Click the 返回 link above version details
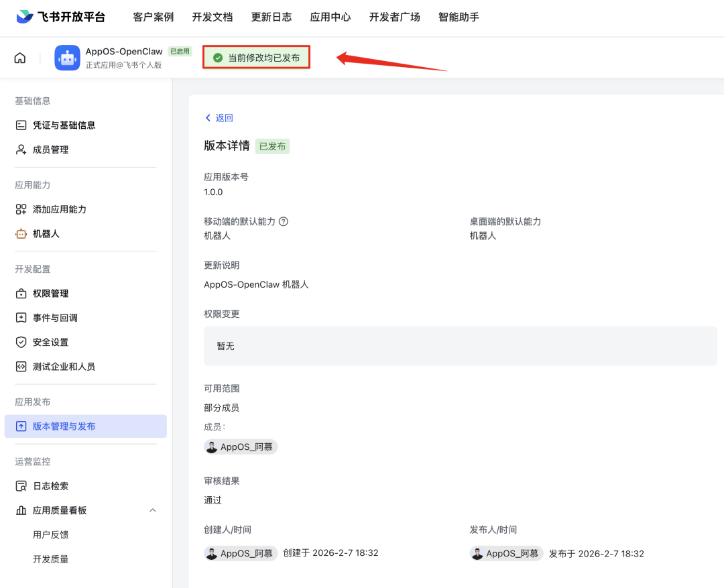 [x=219, y=117]
